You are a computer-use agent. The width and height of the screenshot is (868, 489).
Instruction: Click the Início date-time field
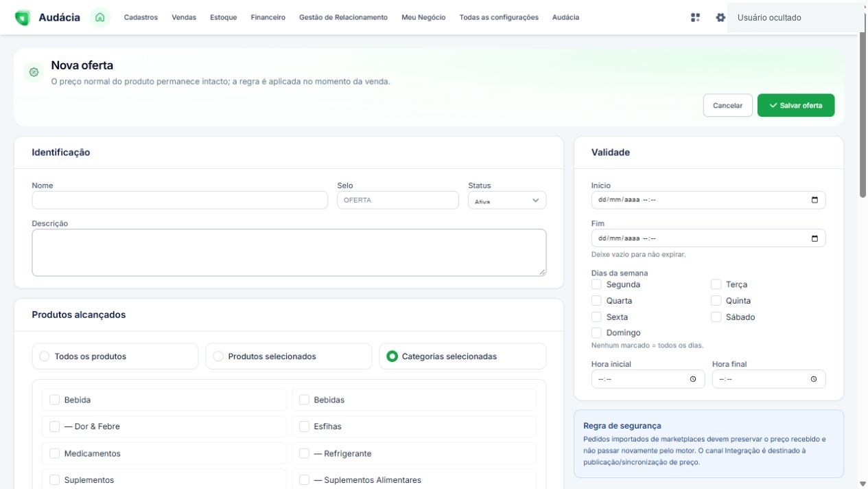(x=708, y=200)
